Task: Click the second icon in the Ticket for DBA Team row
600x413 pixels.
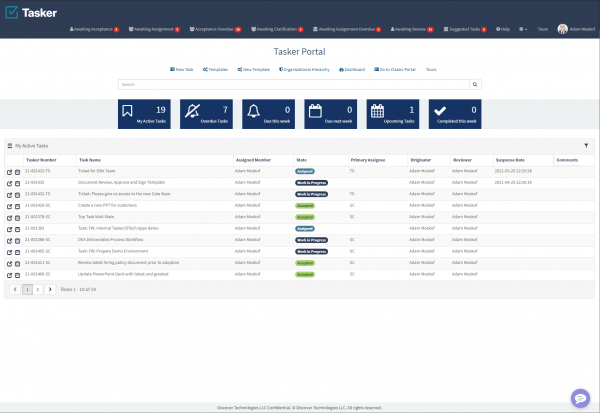Action: [18, 172]
